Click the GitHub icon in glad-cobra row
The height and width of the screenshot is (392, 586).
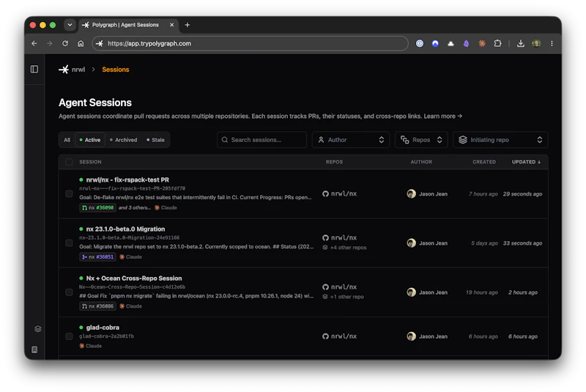tap(325, 336)
